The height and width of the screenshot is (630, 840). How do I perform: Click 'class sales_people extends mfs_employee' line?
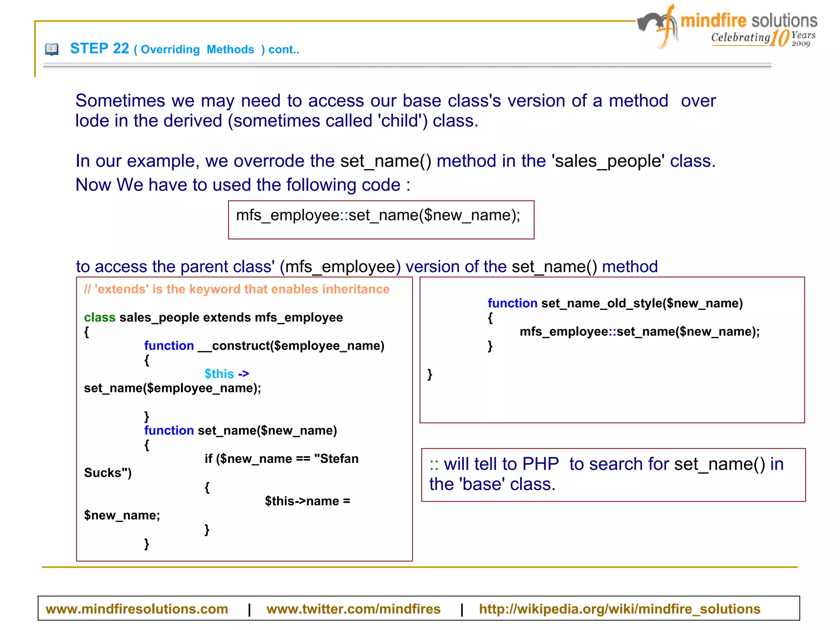[213, 317]
